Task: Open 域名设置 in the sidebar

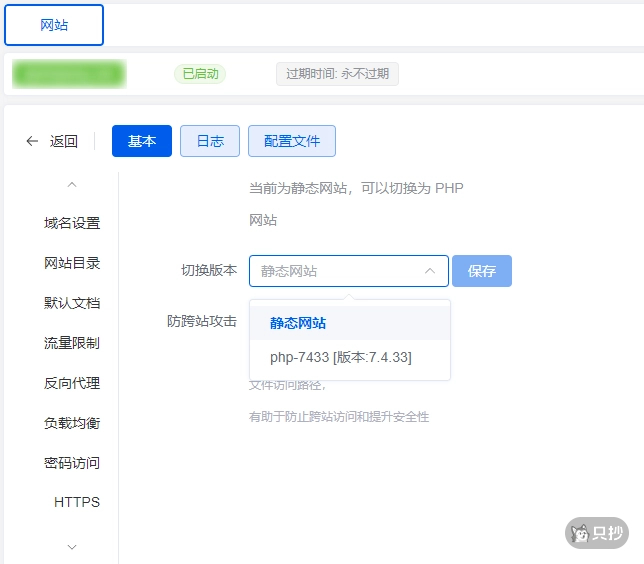Action: coord(72,223)
